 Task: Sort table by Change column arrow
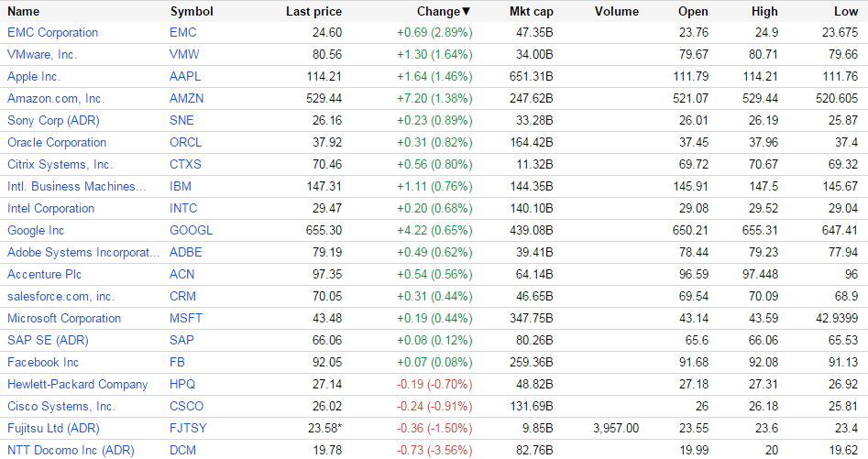[466, 12]
